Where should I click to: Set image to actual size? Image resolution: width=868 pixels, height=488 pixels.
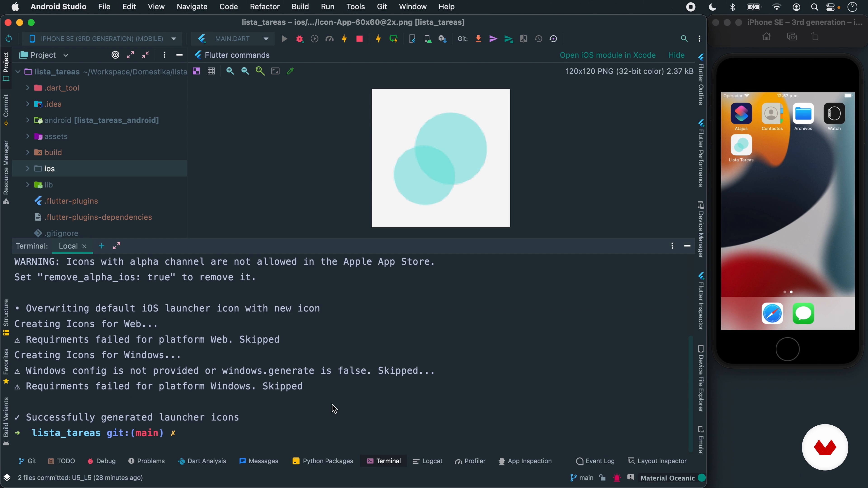pyautogui.click(x=260, y=71)
